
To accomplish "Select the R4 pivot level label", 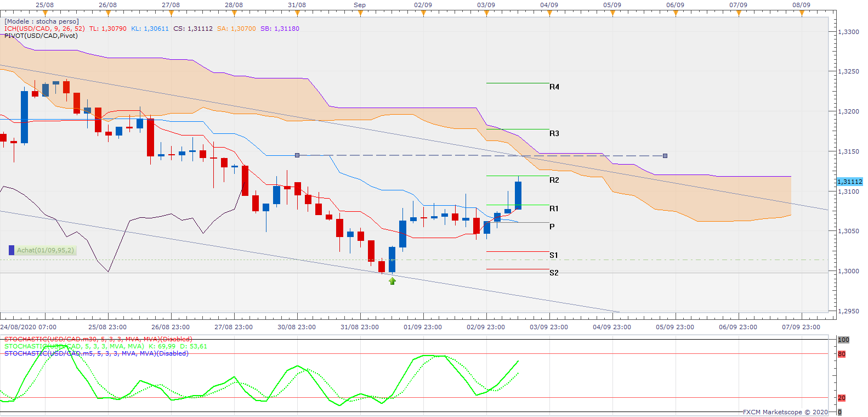I will 554,87.
